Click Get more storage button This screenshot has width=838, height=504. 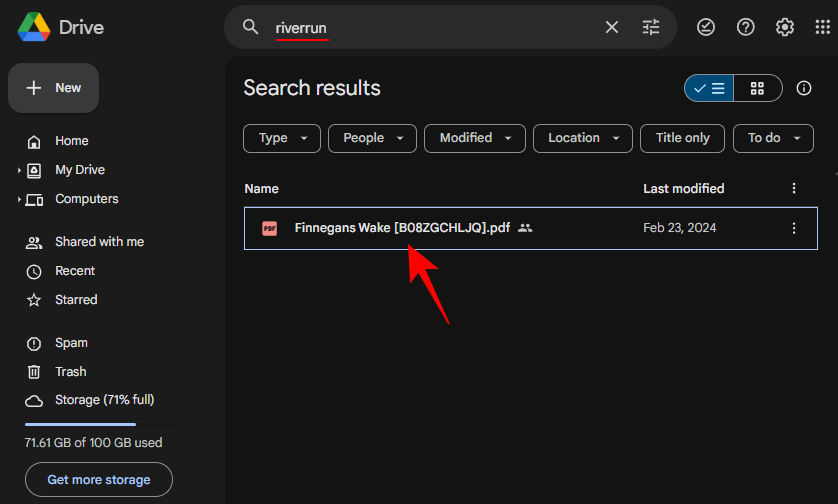tap(99, 479)
